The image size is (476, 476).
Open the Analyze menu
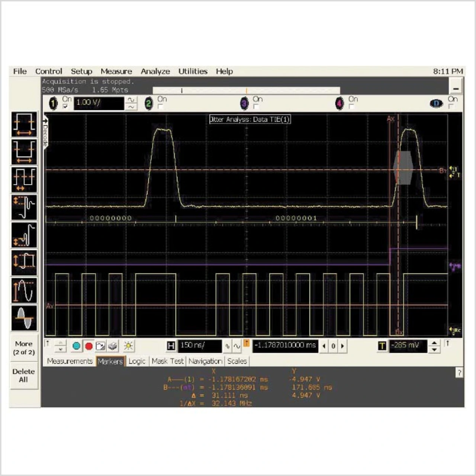point(155,71)
